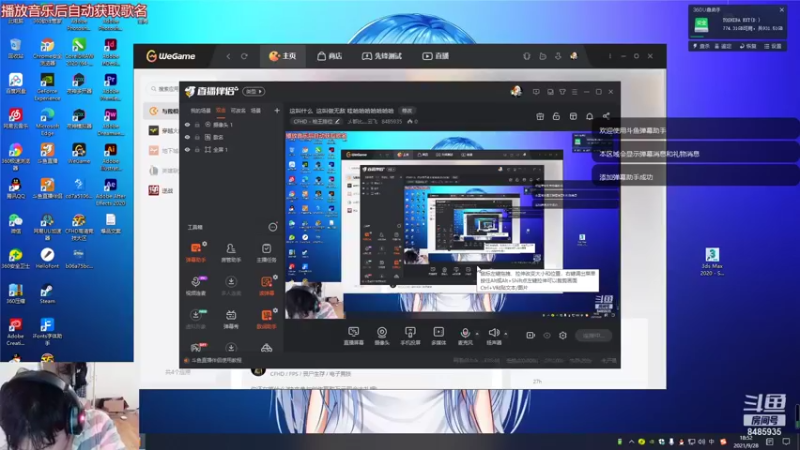
Task: Add 摄像头 camera source
Action: pyautogui.click(x=382, y=336)
